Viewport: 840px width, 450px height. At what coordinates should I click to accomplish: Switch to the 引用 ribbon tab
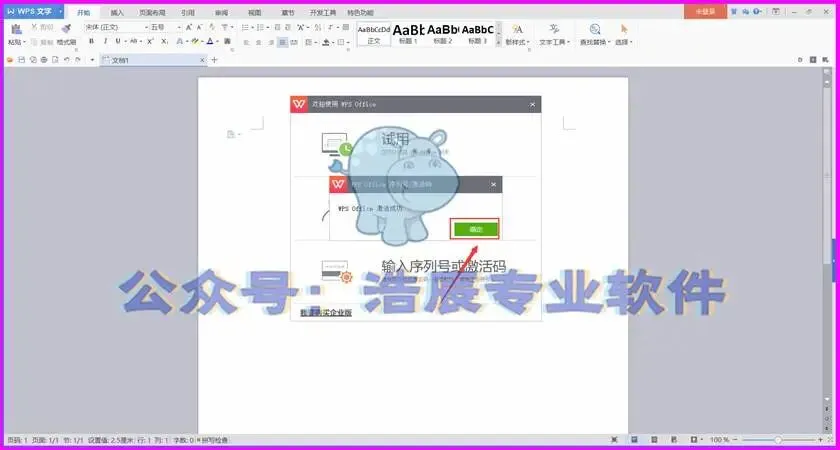(188, 12)
